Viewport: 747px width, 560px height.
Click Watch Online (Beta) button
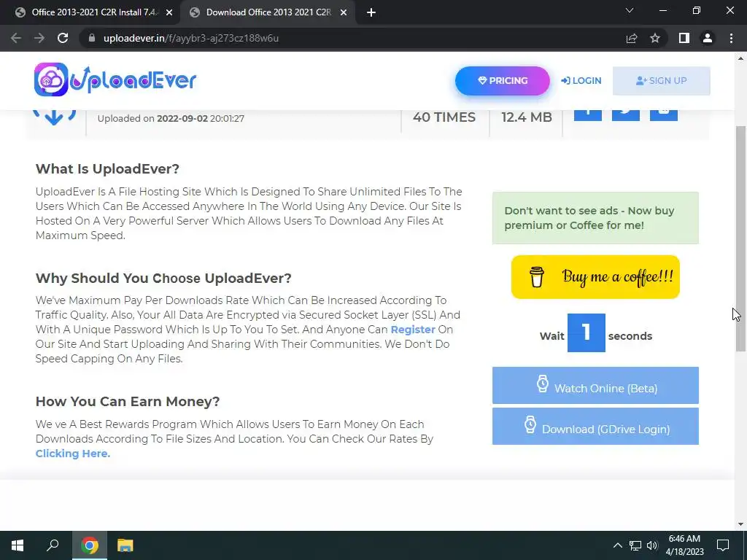pyautogui.click(x=595, y=386)
